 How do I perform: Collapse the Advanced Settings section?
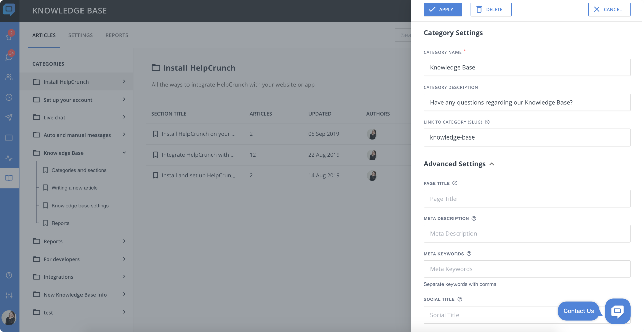pyautogui.click(x=492, y=164)
